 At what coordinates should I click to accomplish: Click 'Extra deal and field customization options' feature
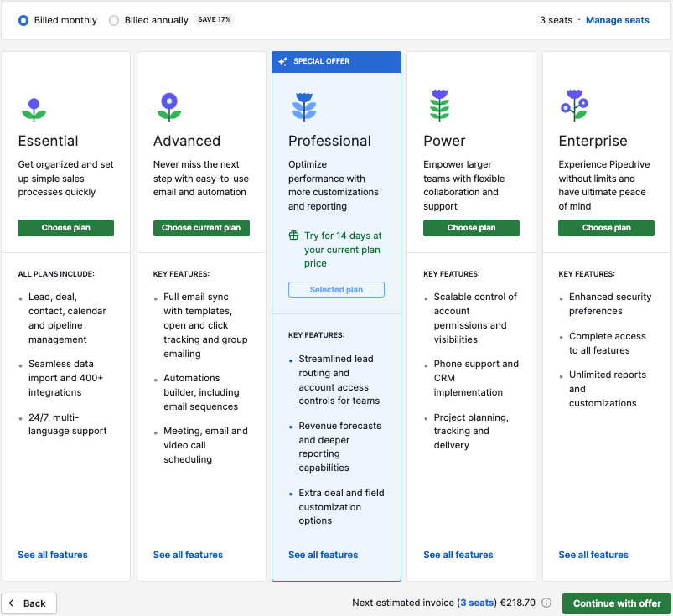coord(341,506)
